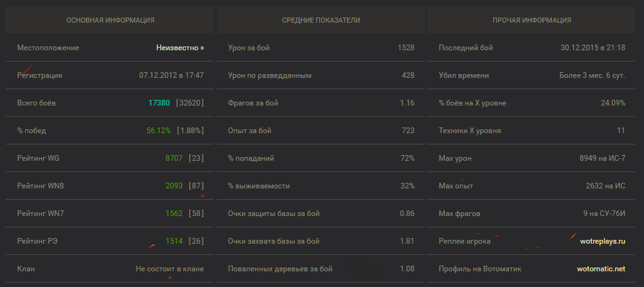Click the Последний бой date value
Image resolution: width=644 pixels, height=287 pixels.
click(592, 48)
